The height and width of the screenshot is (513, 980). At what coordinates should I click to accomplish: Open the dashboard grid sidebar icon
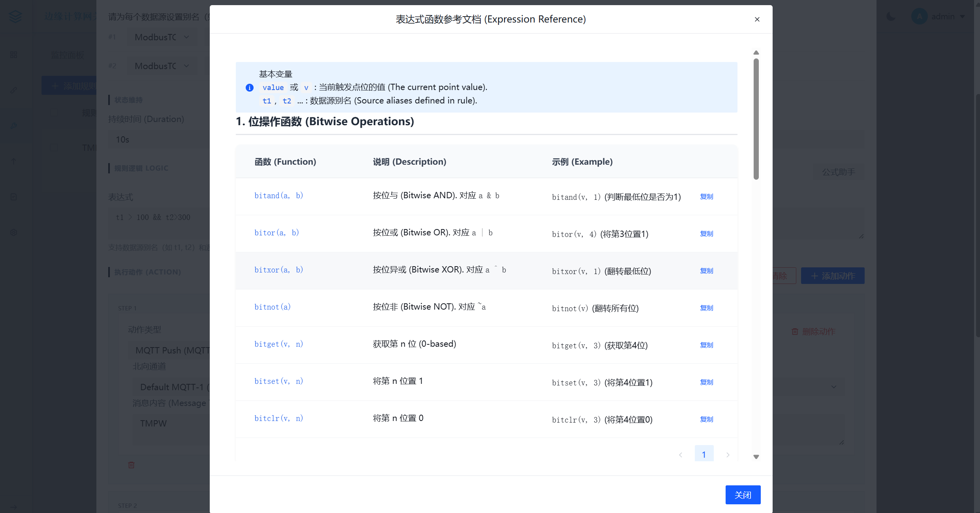click(14, 55)
